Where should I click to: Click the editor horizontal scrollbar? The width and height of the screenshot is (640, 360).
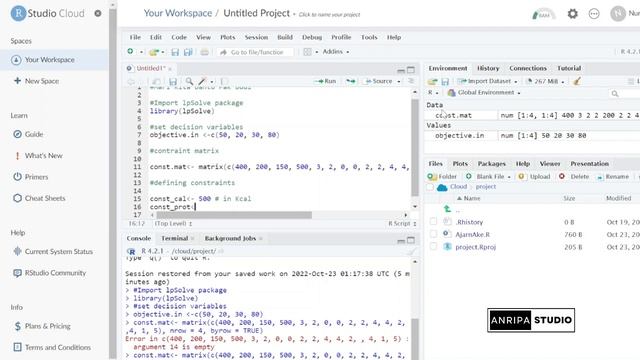point(234,215)
